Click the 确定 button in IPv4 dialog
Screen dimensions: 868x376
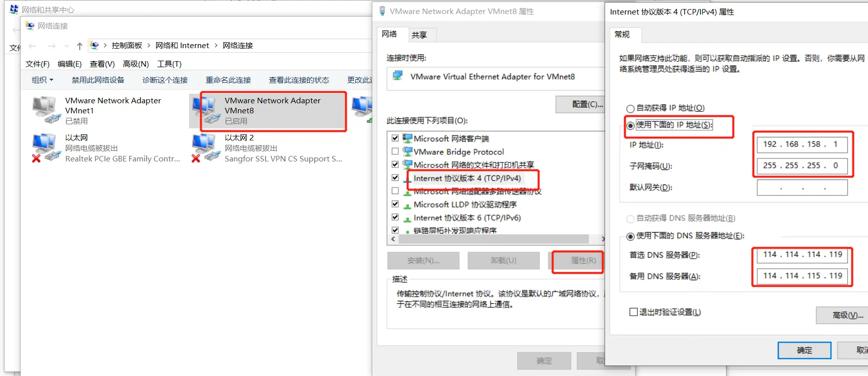804,350
